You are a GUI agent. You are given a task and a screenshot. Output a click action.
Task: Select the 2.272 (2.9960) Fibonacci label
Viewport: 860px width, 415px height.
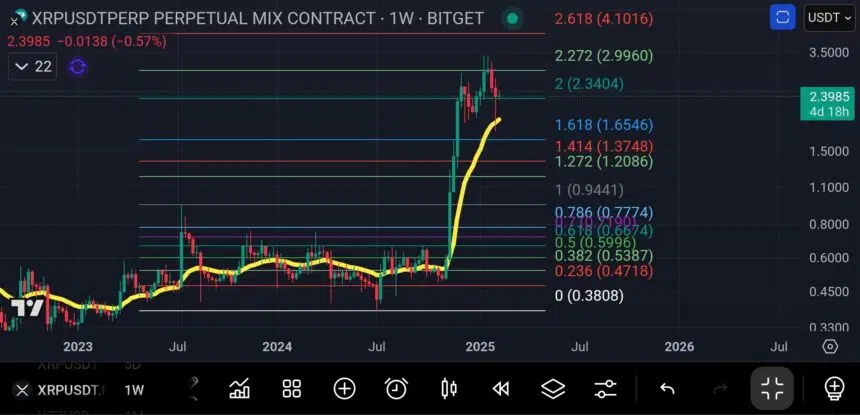604,56
